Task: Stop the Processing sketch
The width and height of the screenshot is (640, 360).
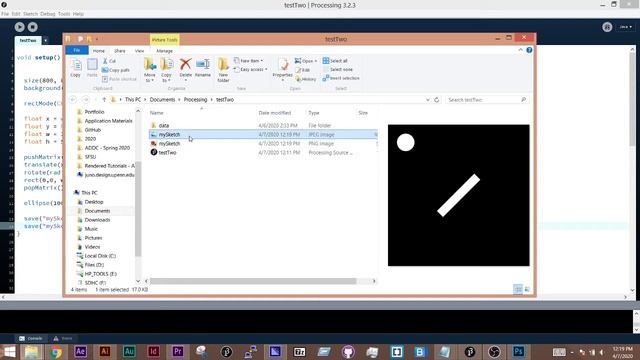Action: [x=33, y=27]
